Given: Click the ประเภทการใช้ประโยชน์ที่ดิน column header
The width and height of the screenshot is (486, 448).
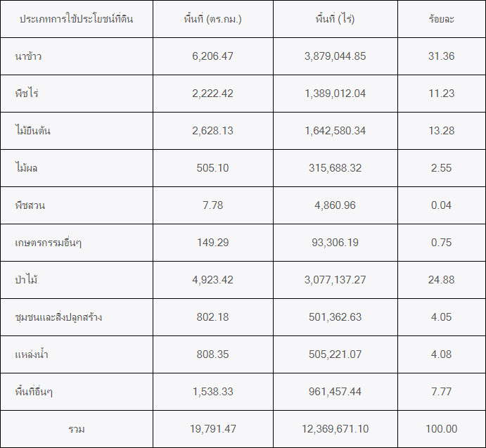Looking at the screenshot, I should pos(77,19).
